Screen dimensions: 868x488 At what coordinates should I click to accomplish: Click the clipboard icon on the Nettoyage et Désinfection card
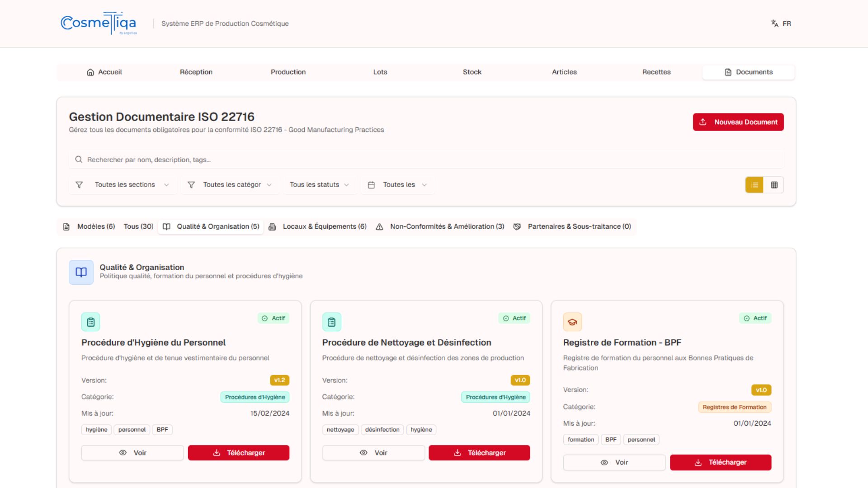coord(331,322)
